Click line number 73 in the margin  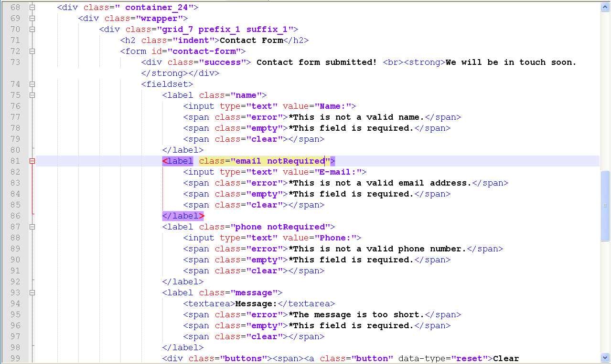15,62
